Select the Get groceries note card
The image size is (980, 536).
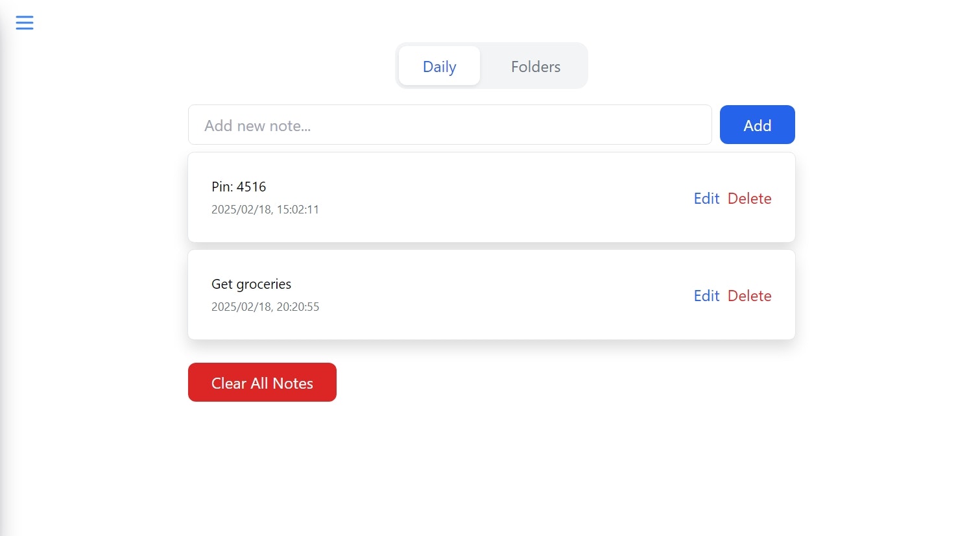click(x=491, y=295)
